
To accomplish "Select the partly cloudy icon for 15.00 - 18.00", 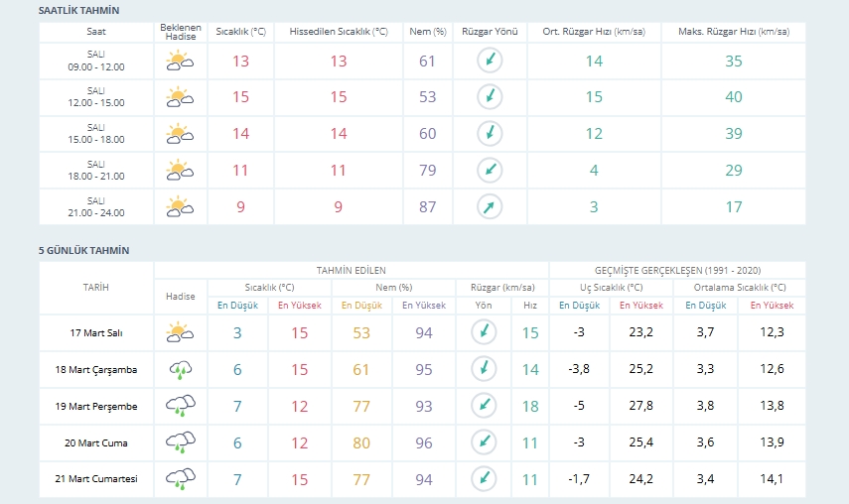I will (x=180, y=134).
